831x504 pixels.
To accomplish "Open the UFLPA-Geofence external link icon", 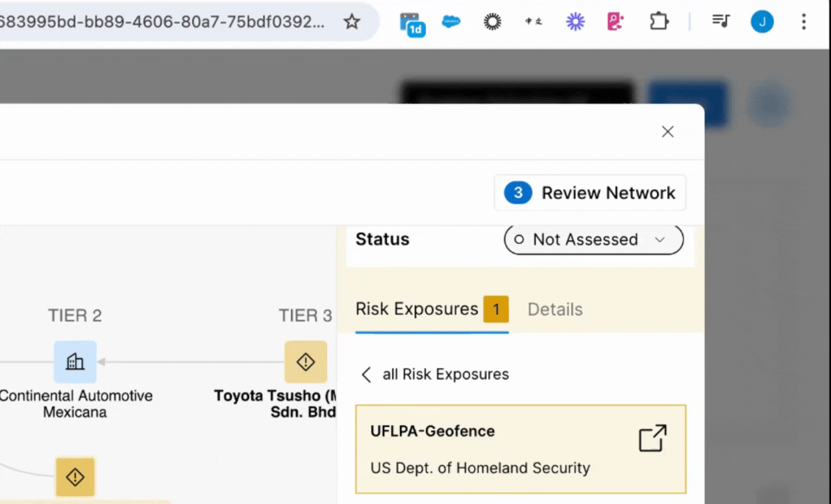I will point(652,438).
